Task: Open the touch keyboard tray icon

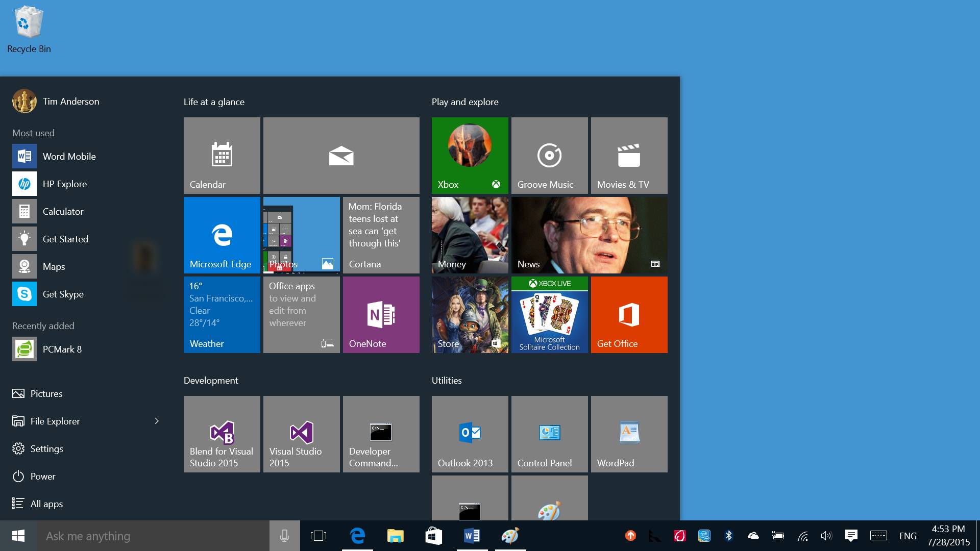Action: tap(878, 536)
